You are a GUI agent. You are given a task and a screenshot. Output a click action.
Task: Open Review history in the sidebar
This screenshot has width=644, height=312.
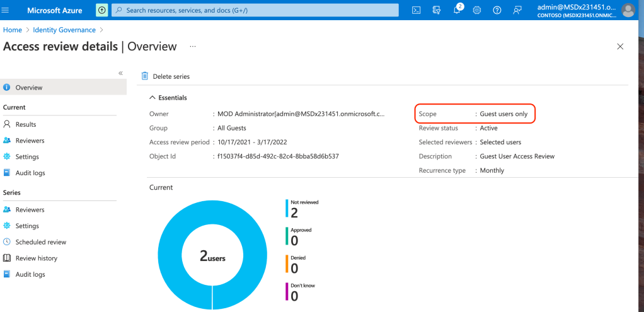[x=36, y=258]
